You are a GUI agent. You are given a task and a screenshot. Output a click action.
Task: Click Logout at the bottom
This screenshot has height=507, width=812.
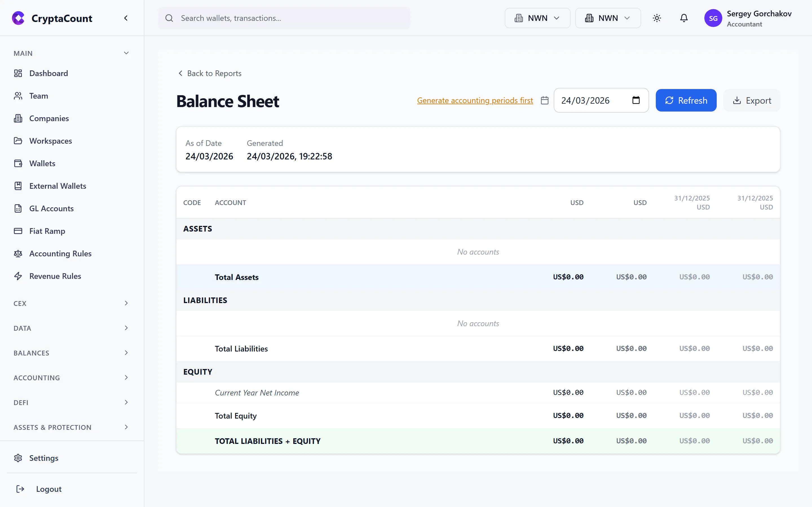pyautogui.click(x=48, y=489)
